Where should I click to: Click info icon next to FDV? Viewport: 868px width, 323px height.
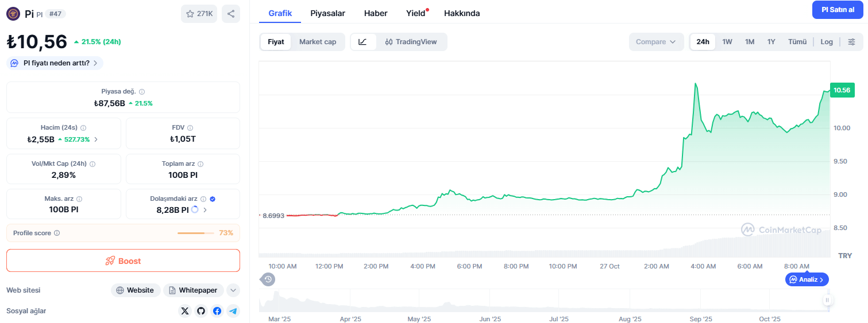[190, 127]
